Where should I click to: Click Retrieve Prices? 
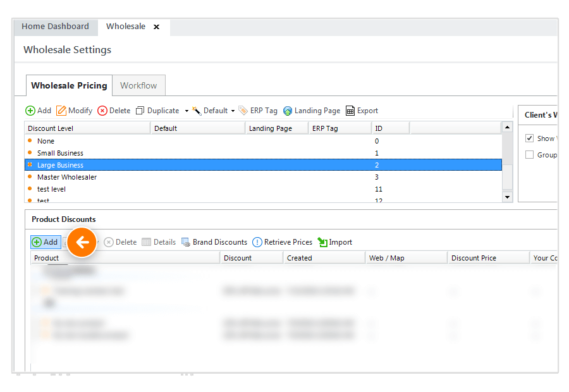[283, 242]
